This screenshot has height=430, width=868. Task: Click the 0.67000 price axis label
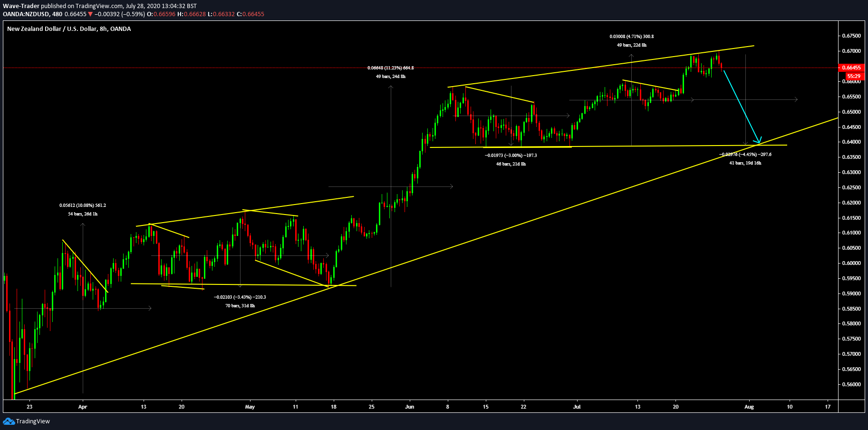point(851,51)
